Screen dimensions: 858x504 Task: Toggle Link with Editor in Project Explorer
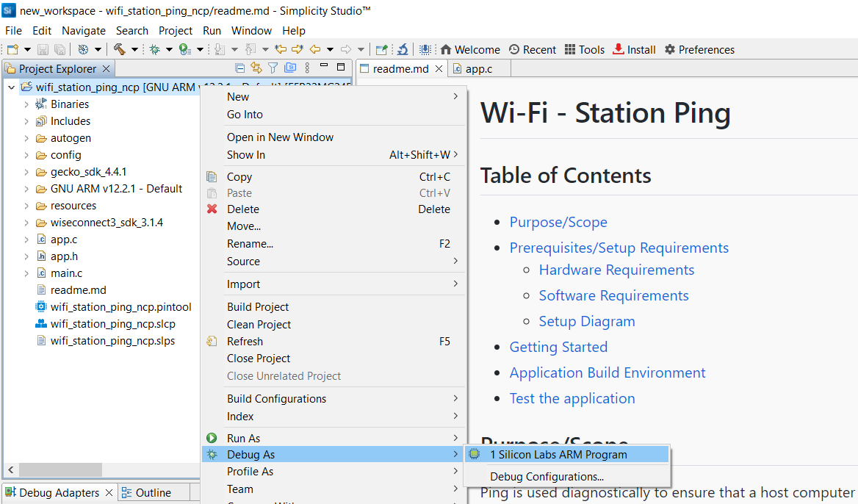[256, 68]
